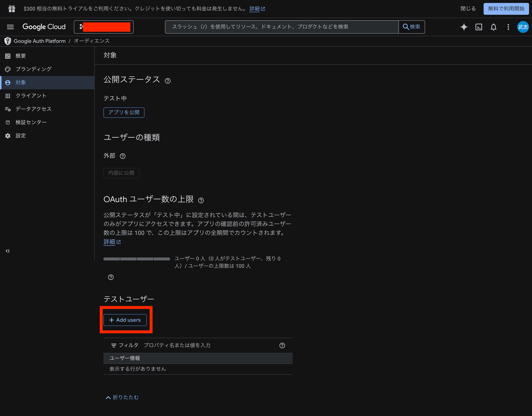Image resolution: width=532 pixels, height=416 pixels.
Task: Open the project selector dropdown
Action: pos(104,27)
